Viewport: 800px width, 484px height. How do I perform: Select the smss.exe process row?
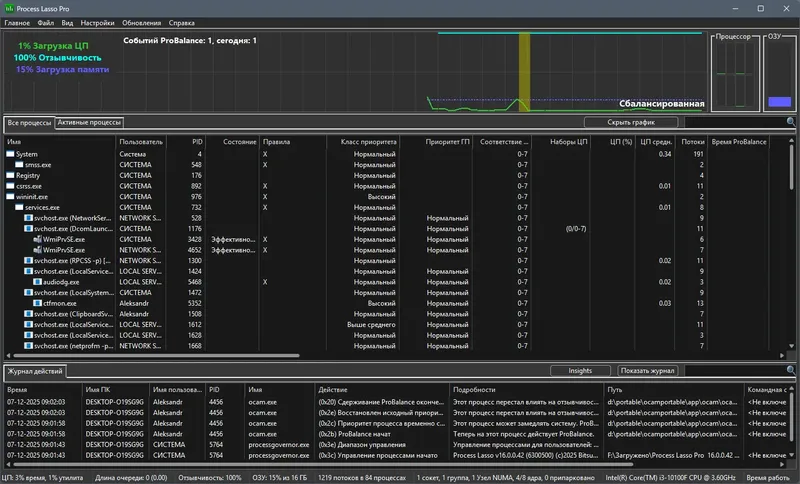point(40,165)
